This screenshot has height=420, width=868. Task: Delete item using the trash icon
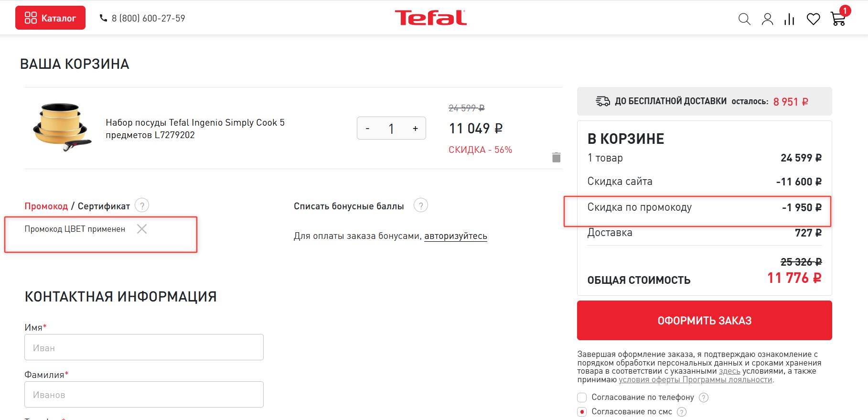[556, 157]
